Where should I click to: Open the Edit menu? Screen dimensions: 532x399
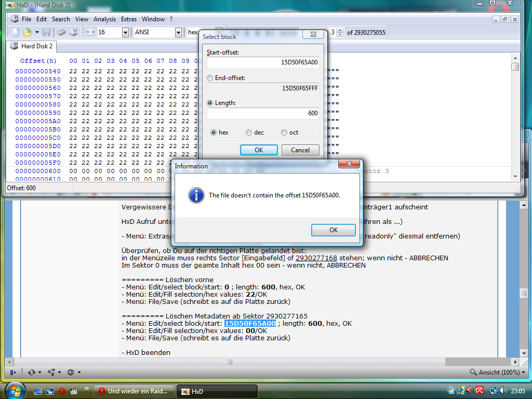[42, 19]
